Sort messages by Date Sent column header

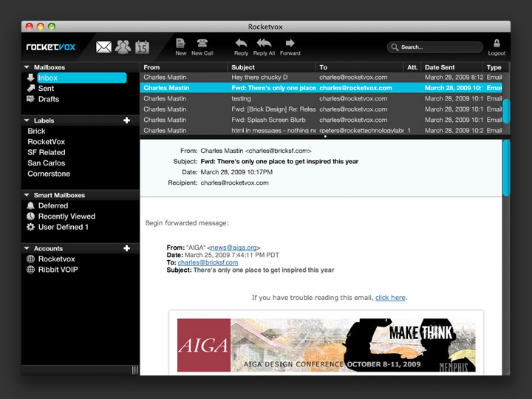(x=452, y=67)
